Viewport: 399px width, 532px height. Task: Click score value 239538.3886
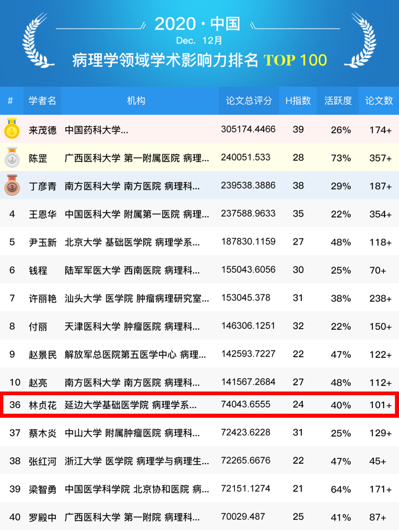(x=248, y=186)
